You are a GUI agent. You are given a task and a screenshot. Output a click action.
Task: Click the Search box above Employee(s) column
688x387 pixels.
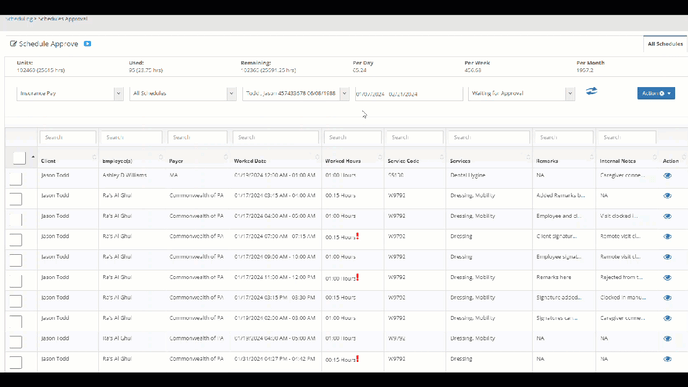131,137
